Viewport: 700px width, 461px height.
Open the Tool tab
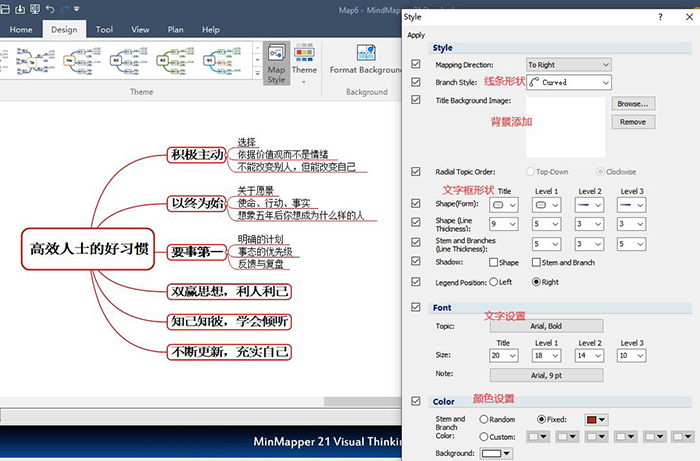104,29
